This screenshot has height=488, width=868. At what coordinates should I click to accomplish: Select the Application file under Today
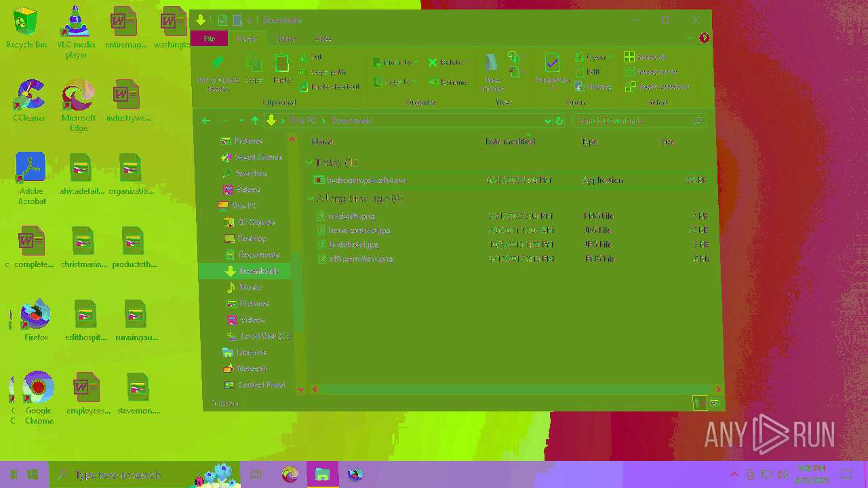point(511,180)
